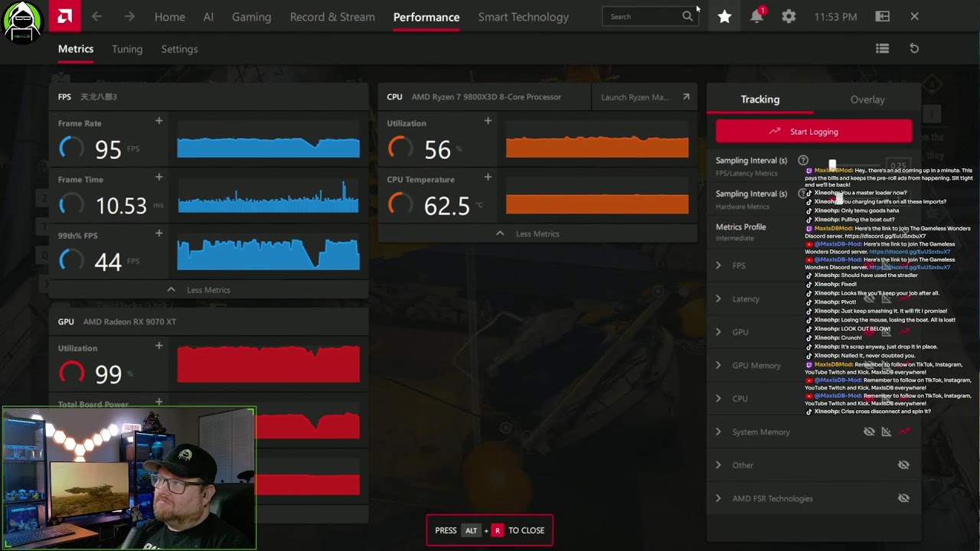
Task: Click the plus icon for GPU Utilization
Action: coord(159,346)
